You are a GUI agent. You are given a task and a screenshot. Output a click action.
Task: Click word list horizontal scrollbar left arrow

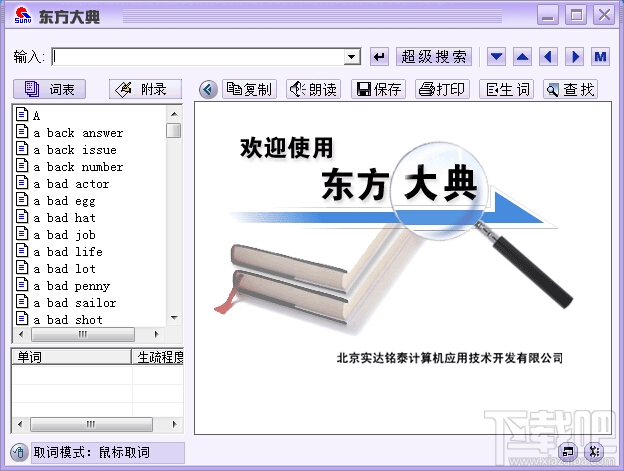tap(21, 335)
